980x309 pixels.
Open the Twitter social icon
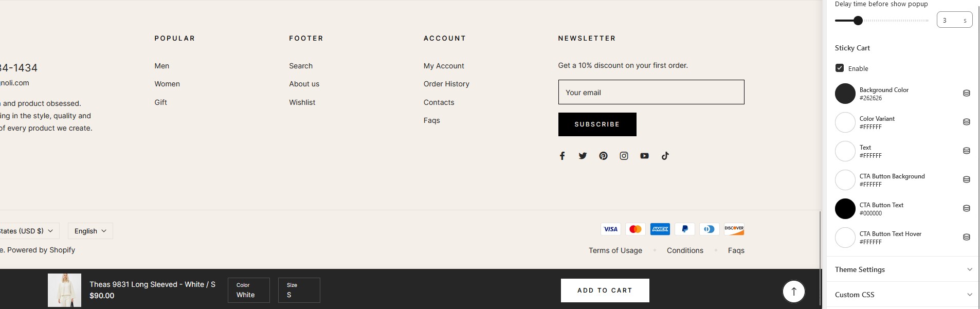pyautogui.click(x=583, y=156)
